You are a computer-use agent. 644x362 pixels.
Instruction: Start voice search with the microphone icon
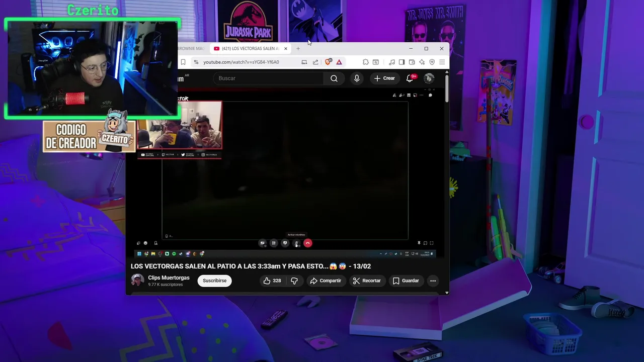point(357,78)
